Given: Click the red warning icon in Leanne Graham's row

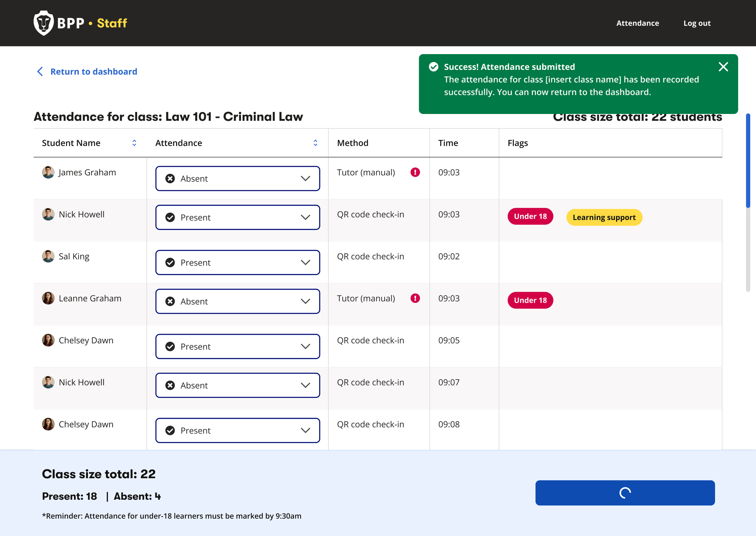Looking at the screenshot, I should [x=415, y=298].
